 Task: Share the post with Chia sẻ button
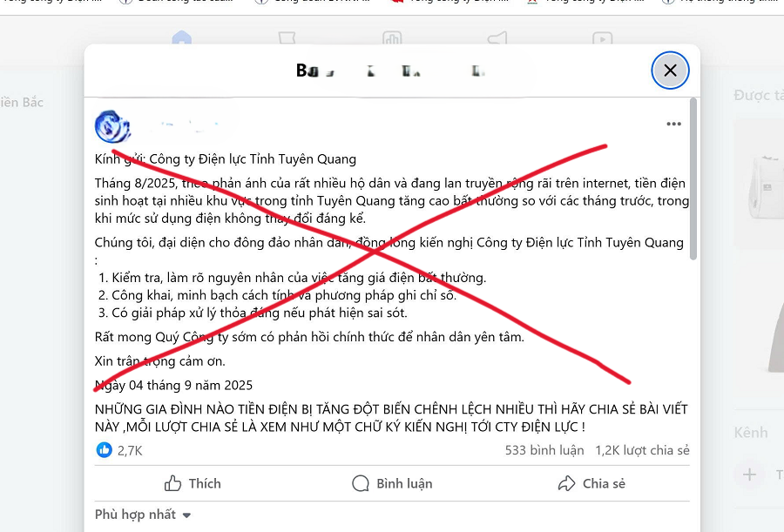pos(591,483)
